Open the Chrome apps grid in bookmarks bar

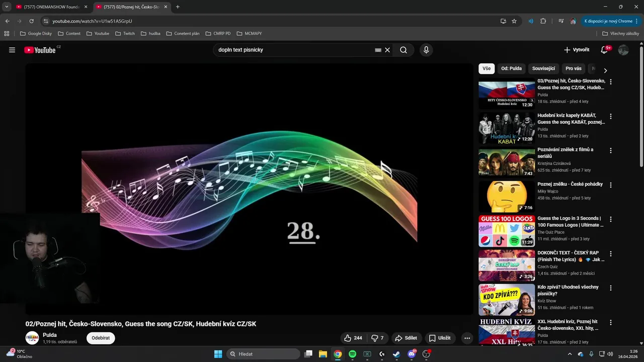[x=7, y=33]
